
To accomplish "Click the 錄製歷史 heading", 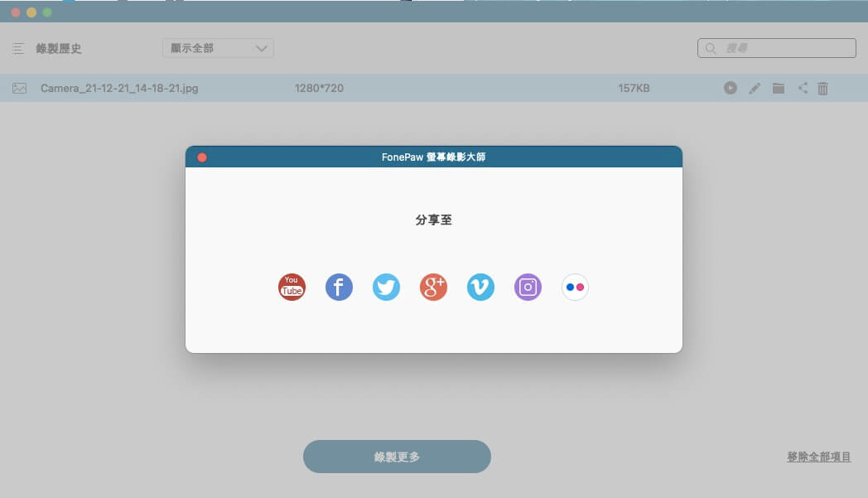I will (x=59, y=49).
